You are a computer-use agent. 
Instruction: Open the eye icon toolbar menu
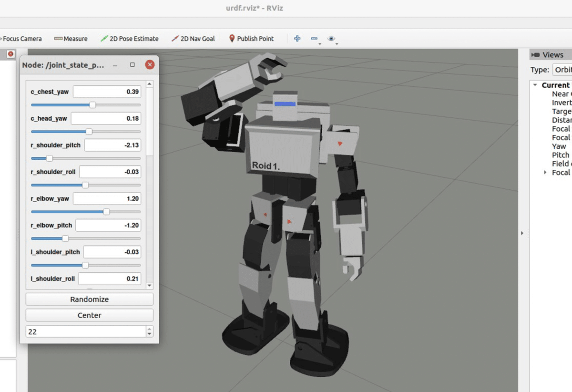tap(332, 39)
